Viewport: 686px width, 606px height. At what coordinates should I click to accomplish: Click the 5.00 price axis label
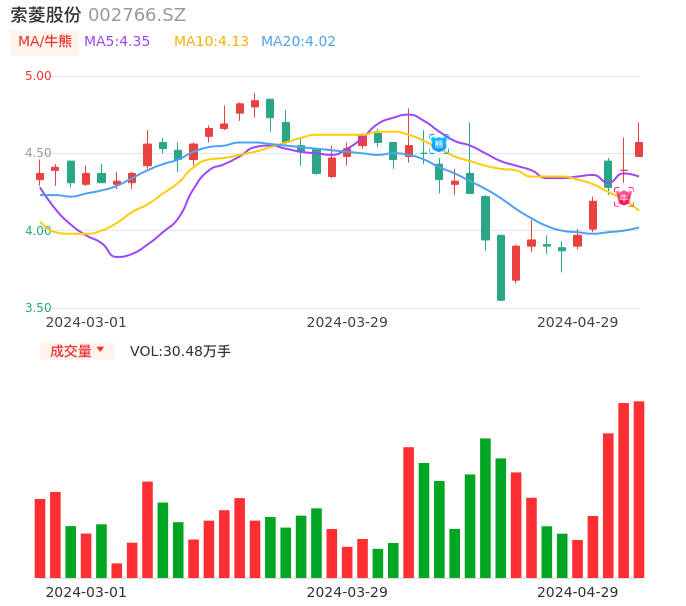point(38,76)
